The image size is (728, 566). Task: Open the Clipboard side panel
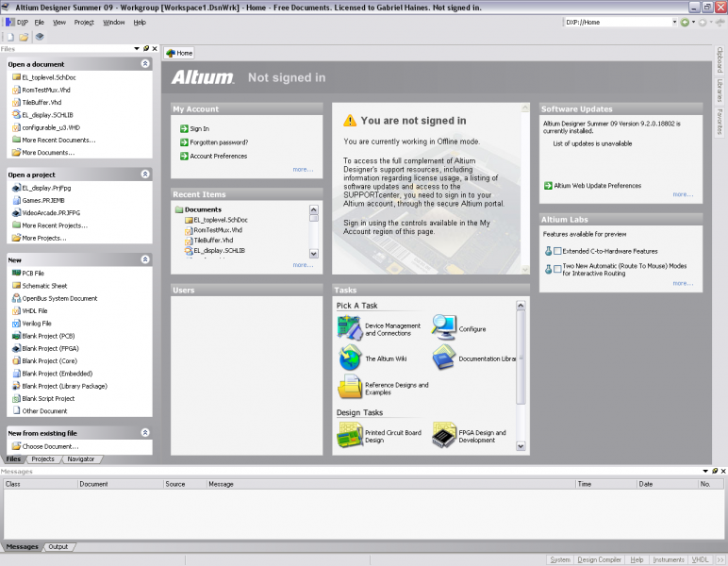pyautogui.click(x=720, y=59)
